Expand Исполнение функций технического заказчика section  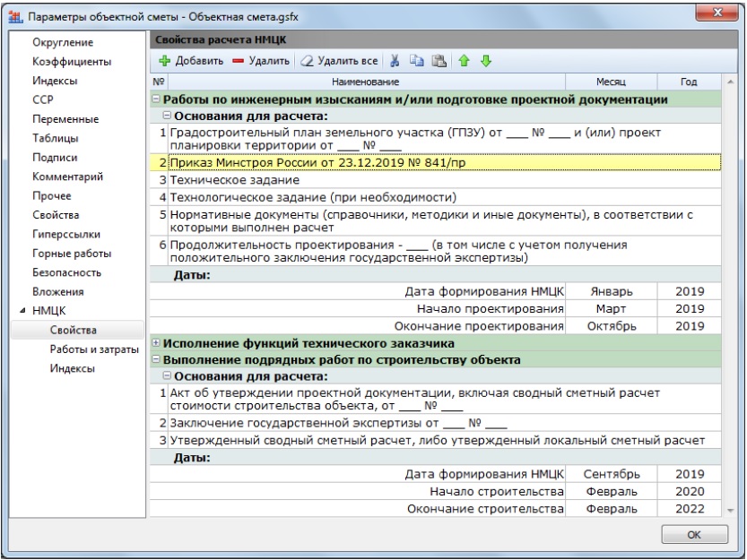click(x=156, y=342)
